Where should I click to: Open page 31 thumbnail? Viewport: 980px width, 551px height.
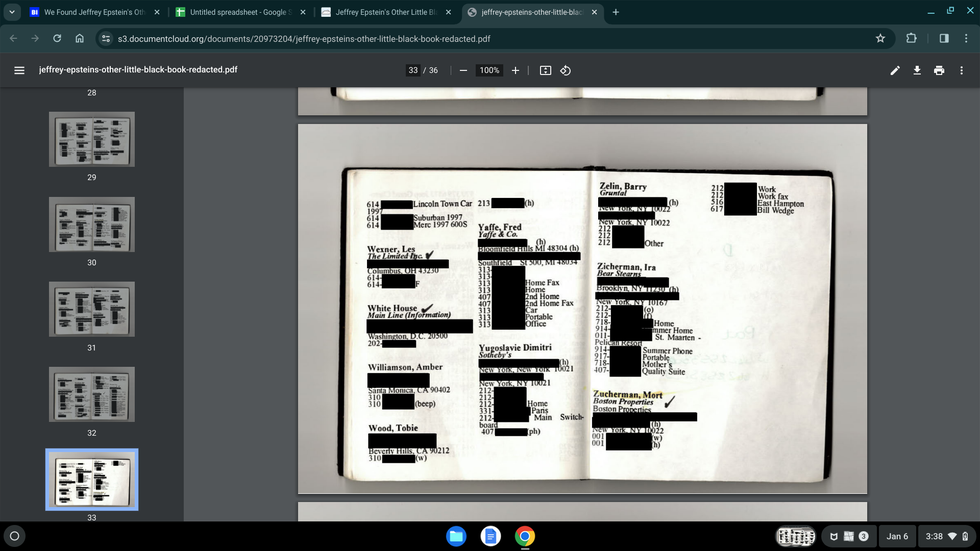tap(92, 309)
